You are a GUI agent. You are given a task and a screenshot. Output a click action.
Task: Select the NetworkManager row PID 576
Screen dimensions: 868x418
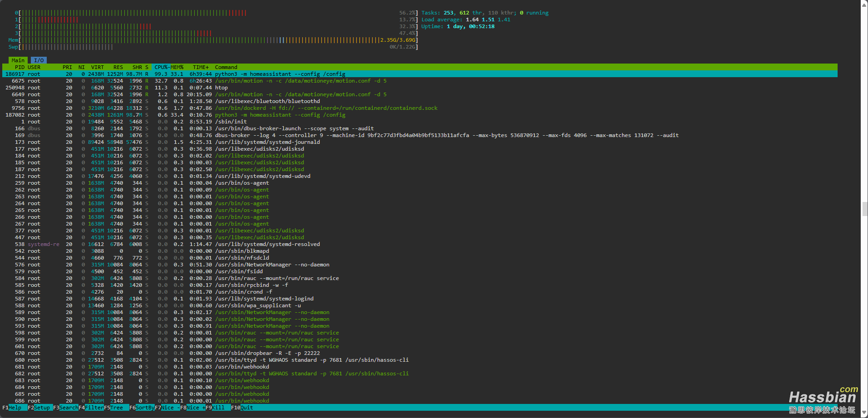click(x=420, y=265)
